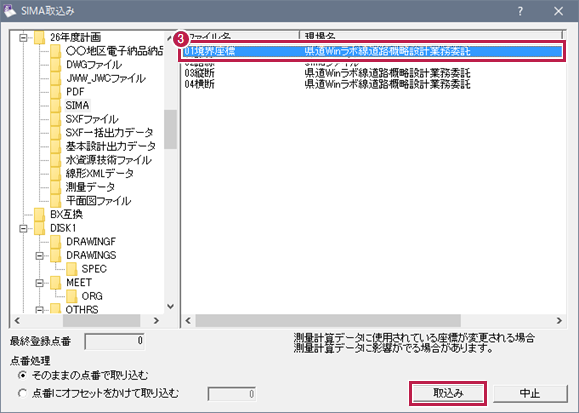Click the BX互換 folder icon

click(40, 214)
